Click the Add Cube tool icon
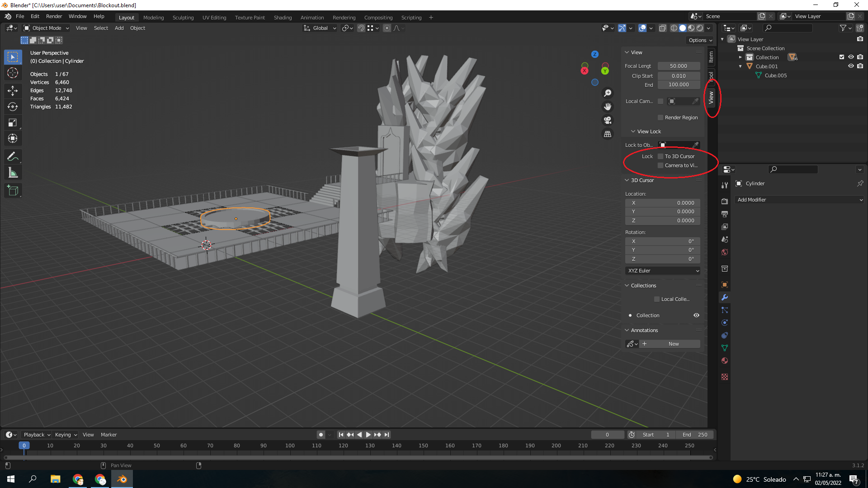Screen dimensions: 868x488 [x=13, y=191]
